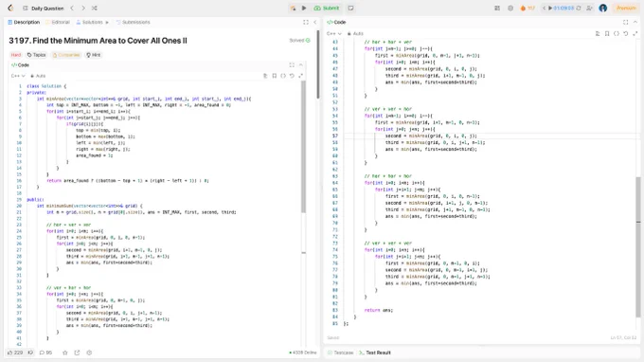The image size is (644, 362).
Task: Braces snippet icon in left code panel
Action: point(283,76)
